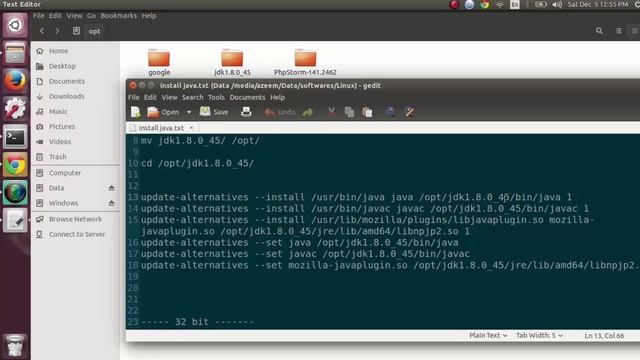Screen dimensions: 640x360
Task: Open the google folder
Action: tap(159, 62)
